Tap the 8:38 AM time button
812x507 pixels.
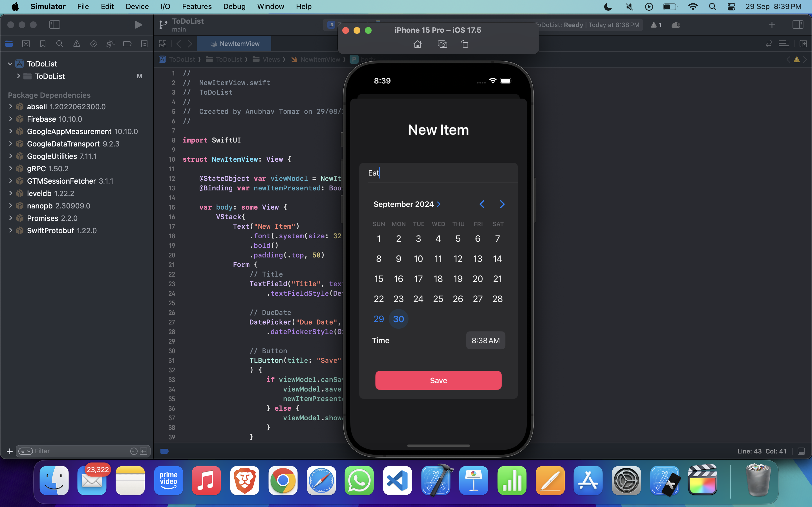tap(485, 340)
